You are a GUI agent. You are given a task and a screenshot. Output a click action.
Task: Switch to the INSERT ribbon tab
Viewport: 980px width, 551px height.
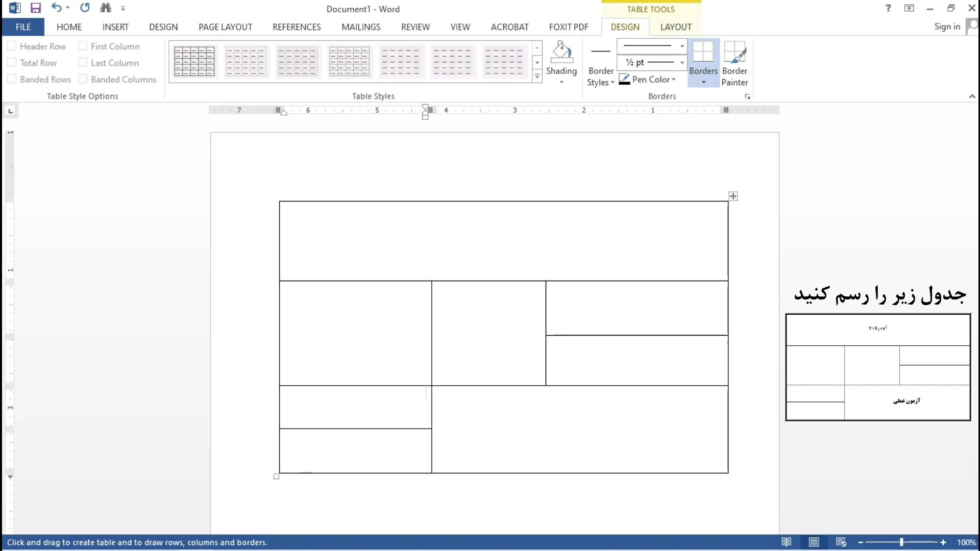tap(115, 27)
